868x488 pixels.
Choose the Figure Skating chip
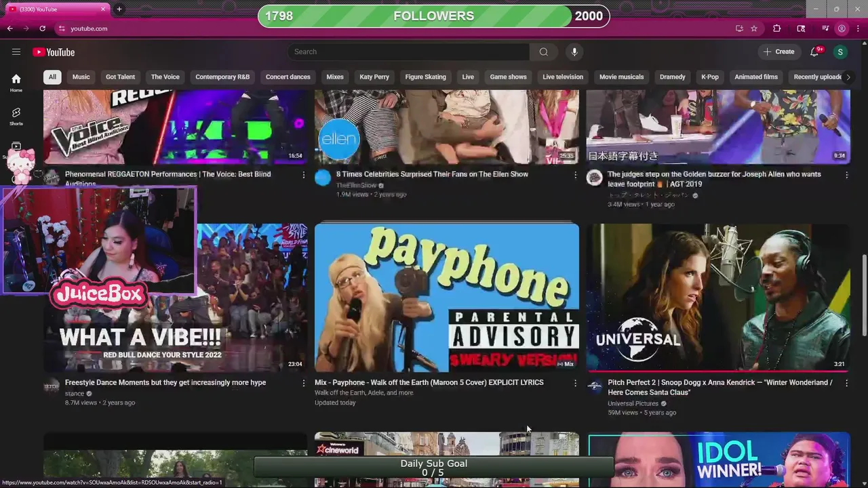(x=426, y=77)
